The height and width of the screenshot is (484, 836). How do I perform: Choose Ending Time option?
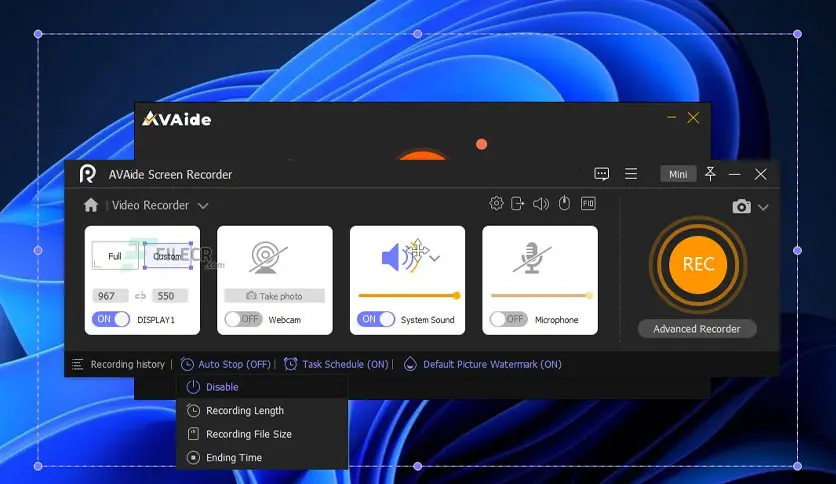pos(262,457)
